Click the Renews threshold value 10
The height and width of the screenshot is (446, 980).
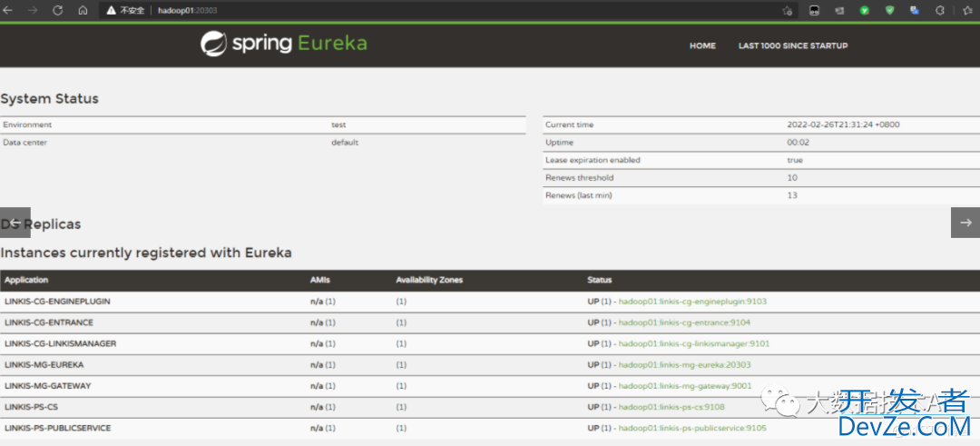pos(792,178)
